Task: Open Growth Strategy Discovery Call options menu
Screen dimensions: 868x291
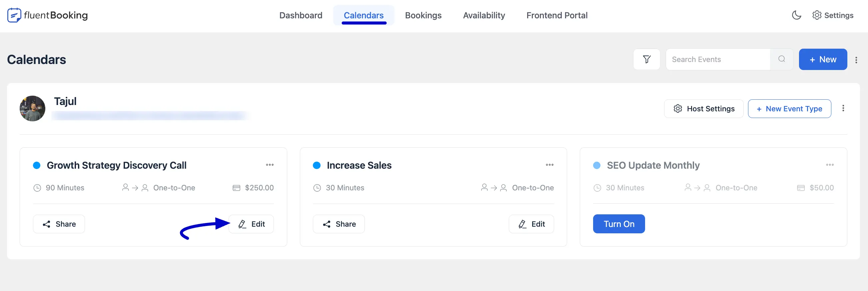Action: coord(270,165)
